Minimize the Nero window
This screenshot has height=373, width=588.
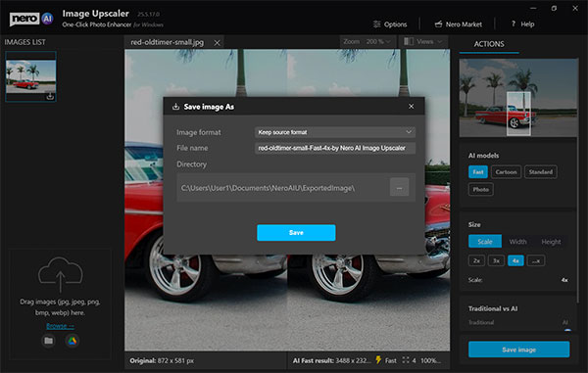click(533, 8)
